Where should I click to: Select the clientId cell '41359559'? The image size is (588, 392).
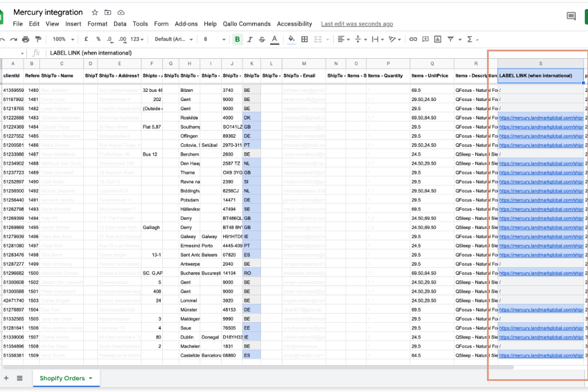point(13,91)
